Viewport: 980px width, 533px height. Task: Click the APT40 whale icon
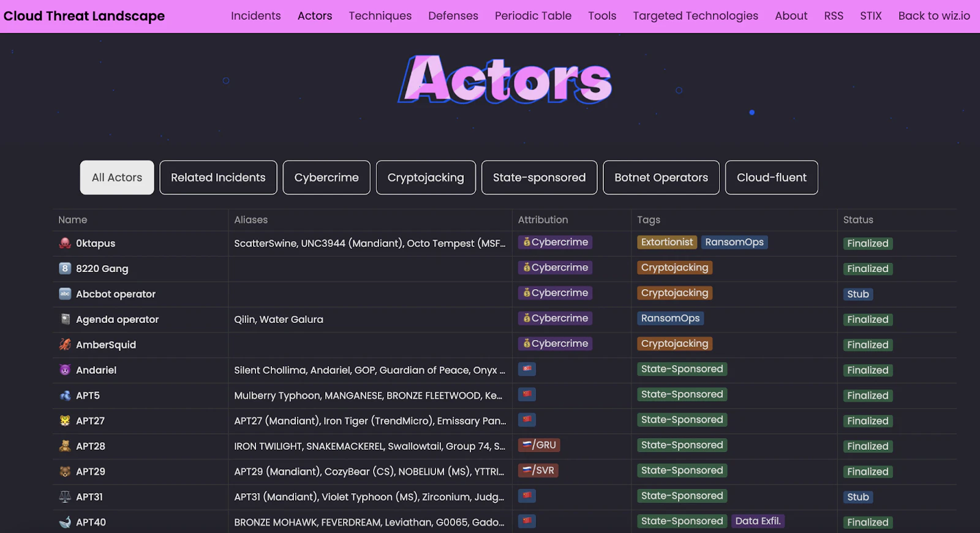[x=65, y=523]
